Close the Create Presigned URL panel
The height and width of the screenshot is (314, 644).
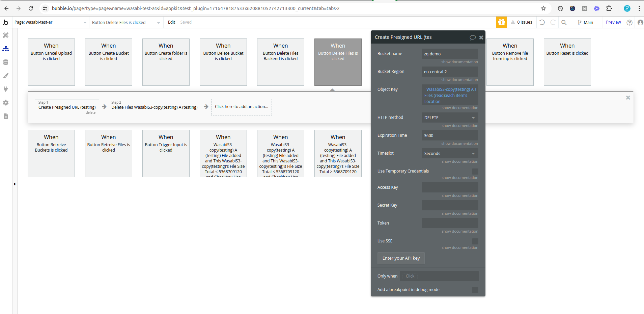point(481,37)
